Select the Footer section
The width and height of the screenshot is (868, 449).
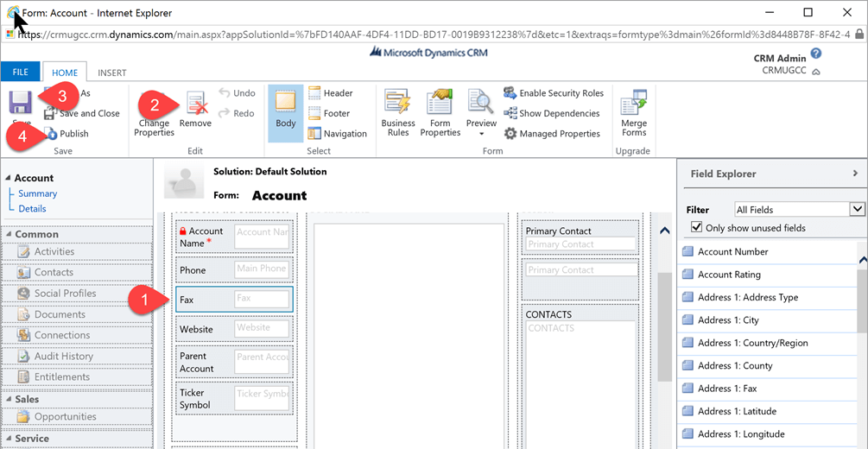[x=329, y=113]
